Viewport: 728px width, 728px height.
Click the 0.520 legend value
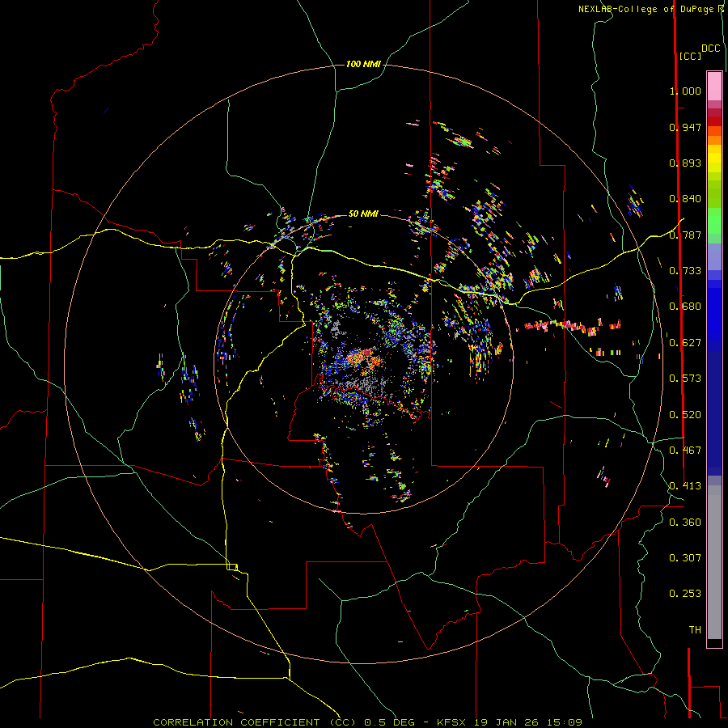coord(685,415)
